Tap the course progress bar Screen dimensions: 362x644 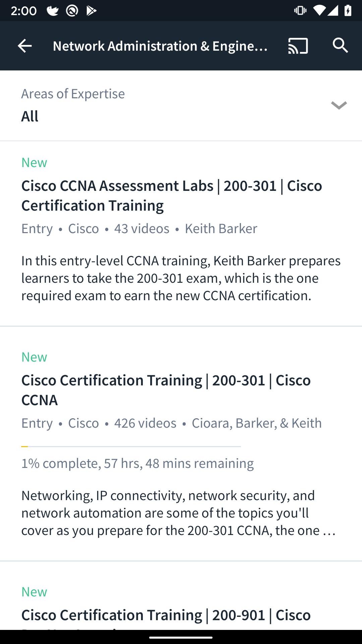(x=131, y=446)
